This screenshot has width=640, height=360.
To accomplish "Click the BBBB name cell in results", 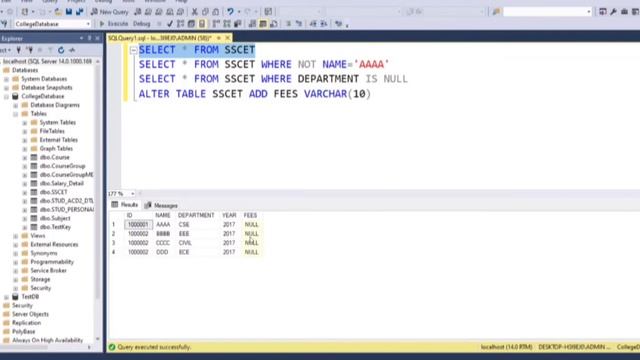I will (x=163, y=233).
